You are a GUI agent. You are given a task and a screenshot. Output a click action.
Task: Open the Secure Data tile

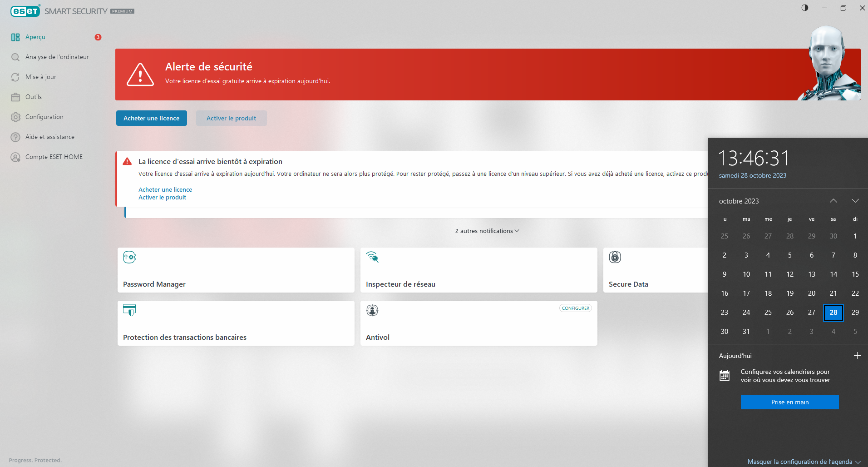click(656, 270)
